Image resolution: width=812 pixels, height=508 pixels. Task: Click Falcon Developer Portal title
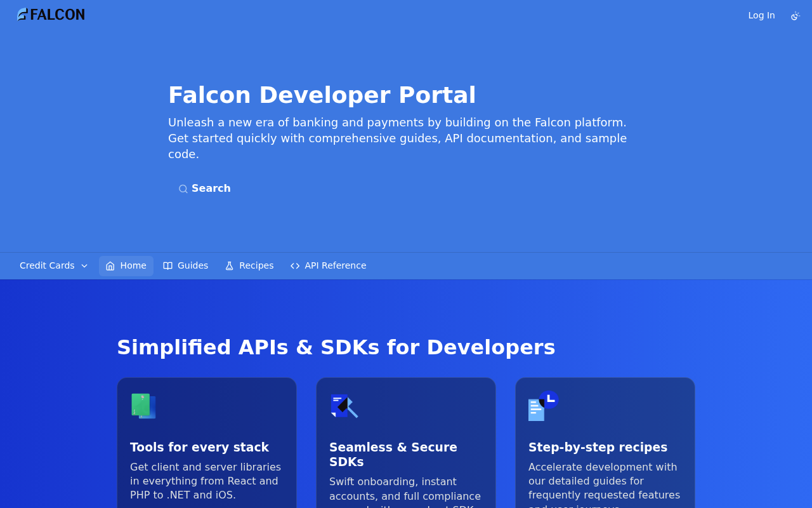(x=322, y=95)
